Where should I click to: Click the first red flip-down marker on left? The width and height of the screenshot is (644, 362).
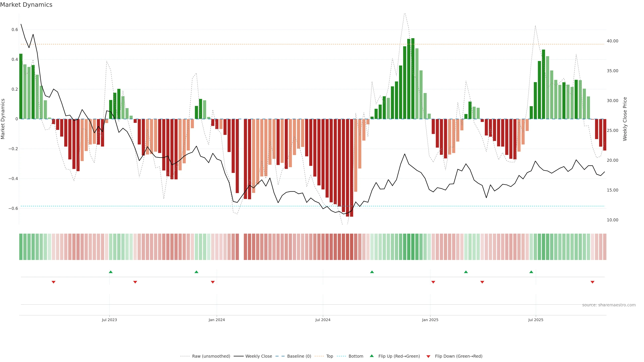pos(53,282)
